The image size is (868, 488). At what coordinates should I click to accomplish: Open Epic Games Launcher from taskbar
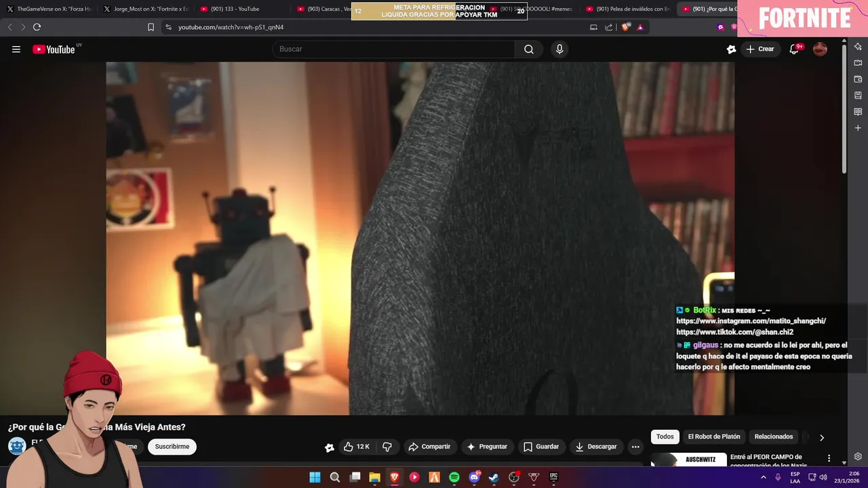tap(553, 477)
